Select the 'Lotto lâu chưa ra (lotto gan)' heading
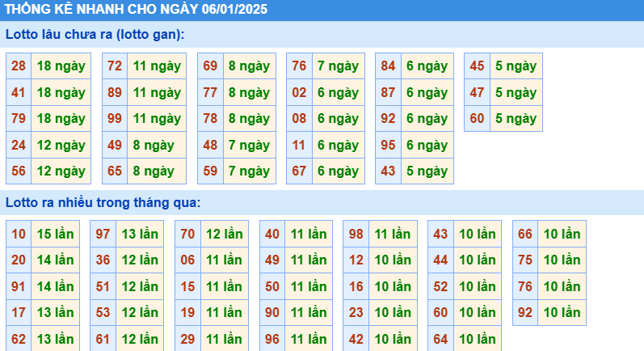The image size is (644, 351). 95,35
